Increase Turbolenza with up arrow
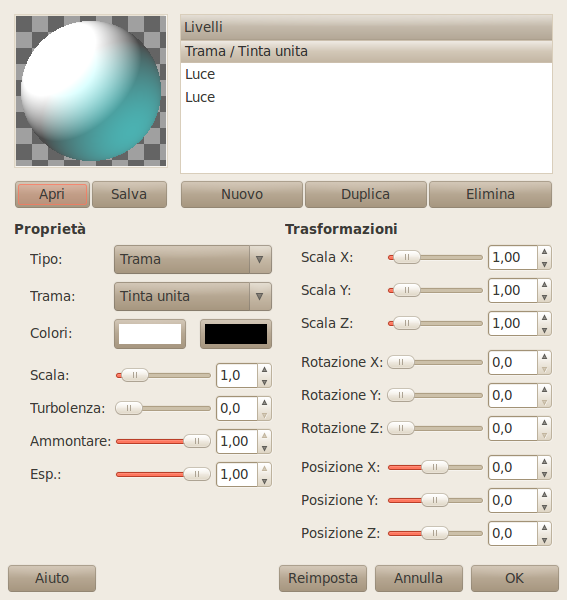This screenshot has height=600, width=567. 264,403
